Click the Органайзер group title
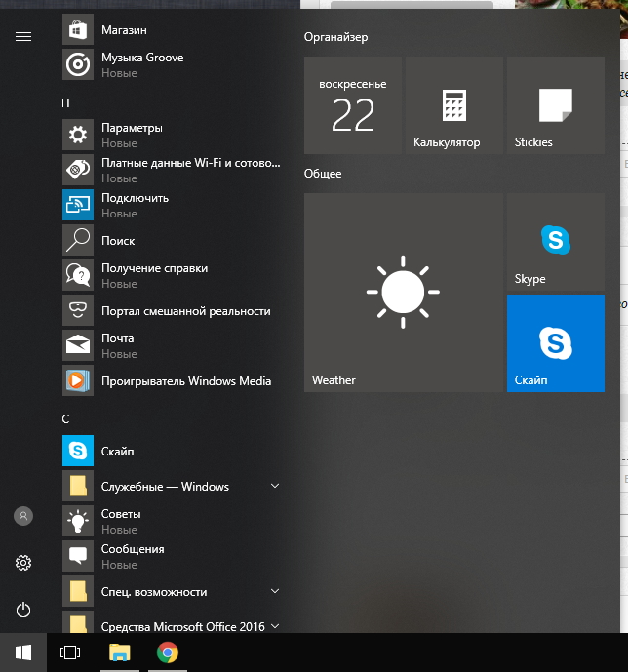This screenshot has height=672, width=628. (x=335, y=37)
